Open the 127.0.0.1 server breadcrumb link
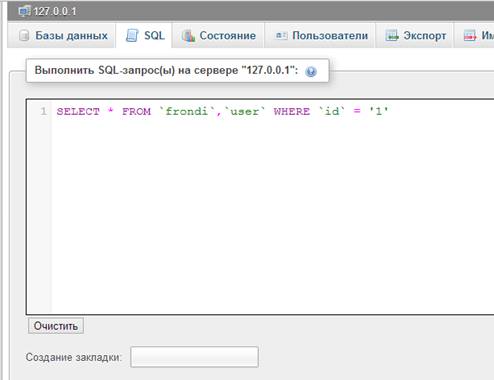The image size is (494, 380). click(55, 11)
